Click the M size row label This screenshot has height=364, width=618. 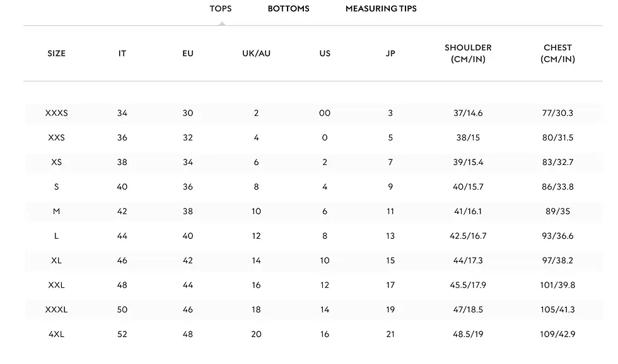point(56,212)
